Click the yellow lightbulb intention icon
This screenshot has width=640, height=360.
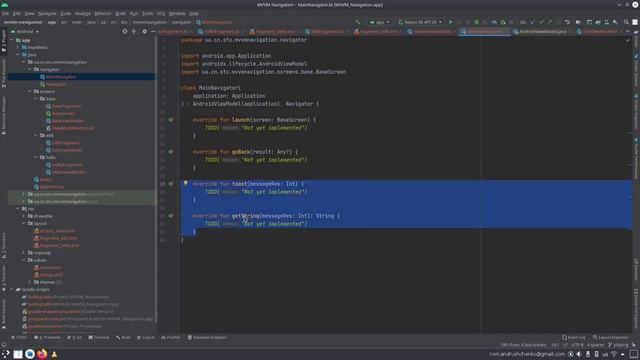pos(185,184)
